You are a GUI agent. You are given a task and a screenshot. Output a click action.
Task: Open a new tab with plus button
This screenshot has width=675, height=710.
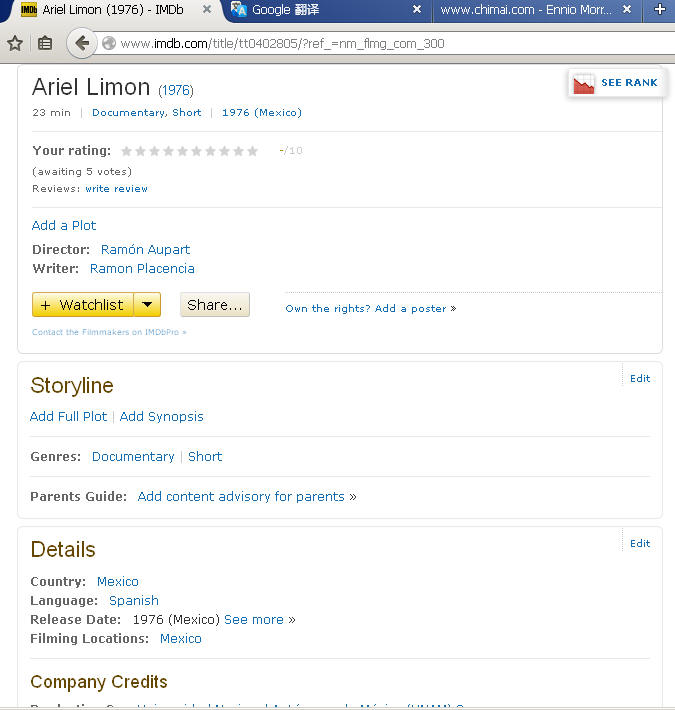[660, 9]
